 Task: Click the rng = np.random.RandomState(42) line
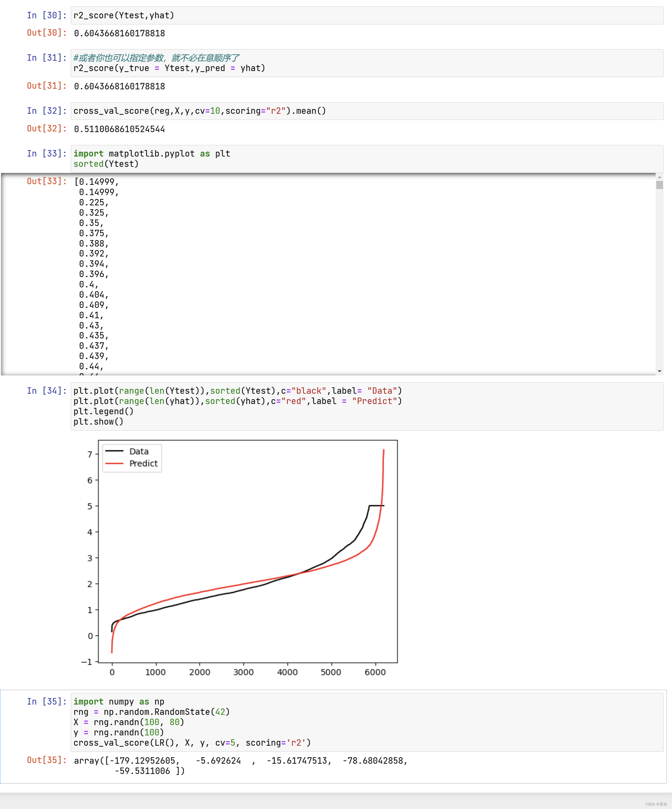tap(151, 712)
